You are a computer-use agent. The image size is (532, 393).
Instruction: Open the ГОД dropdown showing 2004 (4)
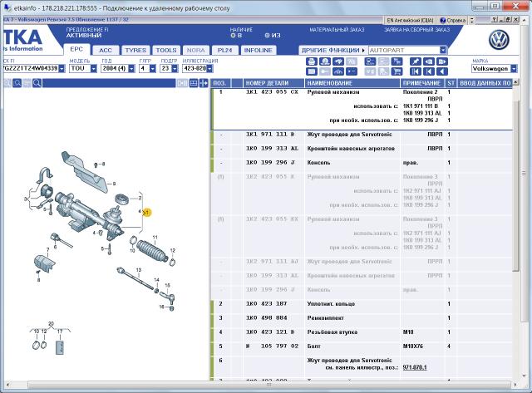click(131, 68)
